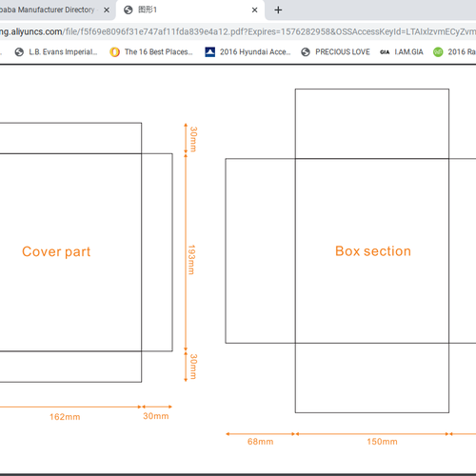This screenshot has width=476, height=476.
Task: Click the globe icon of PRECIOUS LOVE bookmark
Action: (x=306, y=52)
